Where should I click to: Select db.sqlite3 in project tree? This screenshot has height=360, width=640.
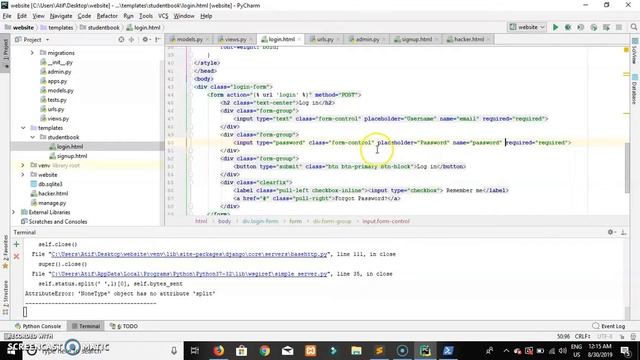pyautogui.click(x=50, y=184)
